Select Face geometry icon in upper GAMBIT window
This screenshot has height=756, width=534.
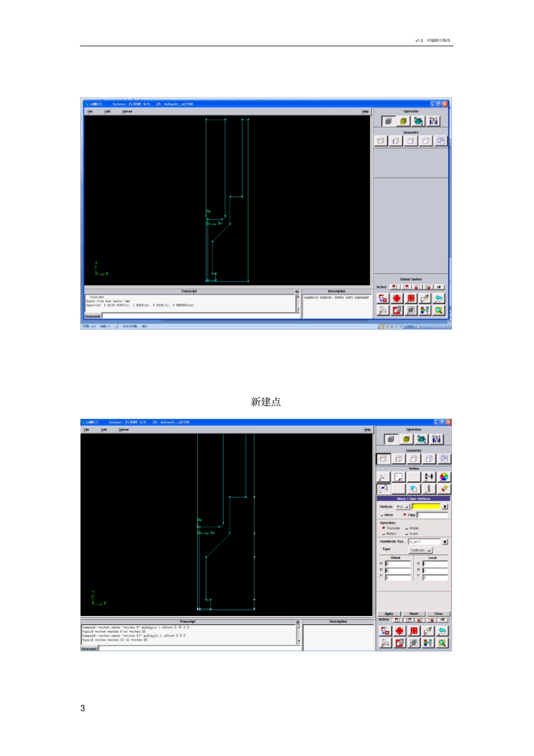(x=411, y=141)
